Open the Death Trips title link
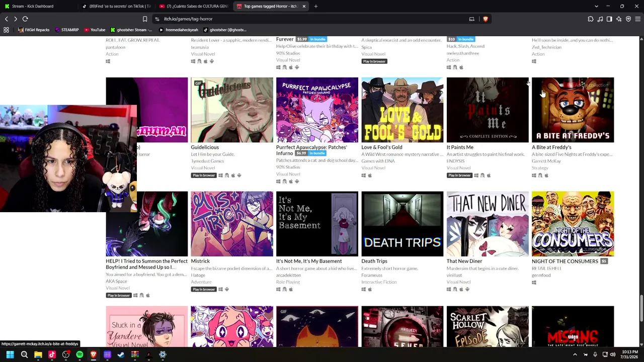The width and height of the screenshot is (644, 362). (x=374, y=261)
